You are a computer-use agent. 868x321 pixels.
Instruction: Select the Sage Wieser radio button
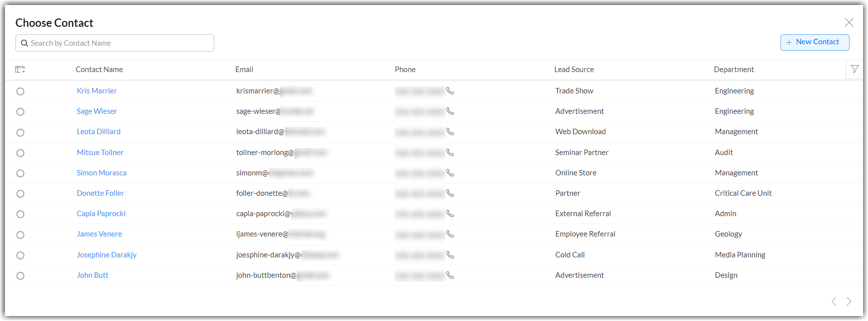point(20,112)
